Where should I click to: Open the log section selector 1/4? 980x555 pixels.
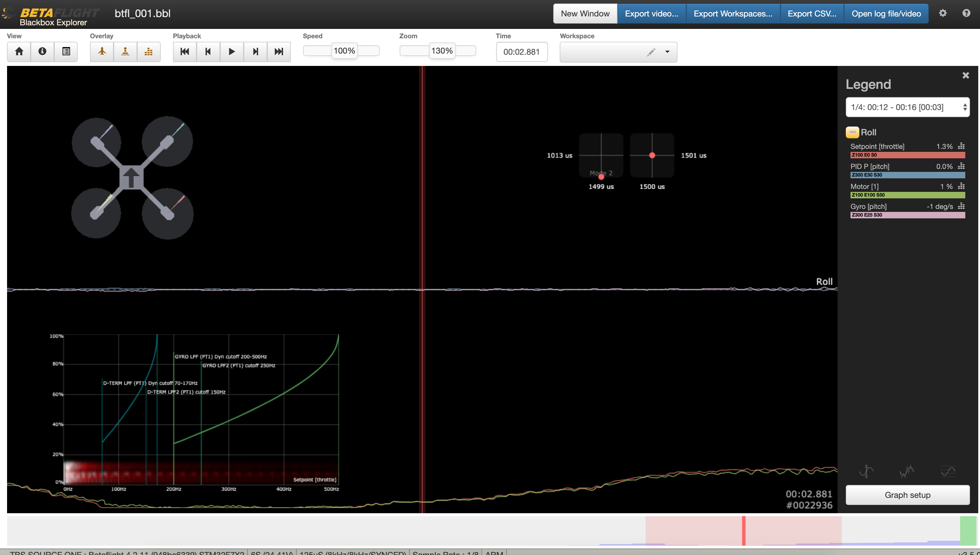coord(907,107)
